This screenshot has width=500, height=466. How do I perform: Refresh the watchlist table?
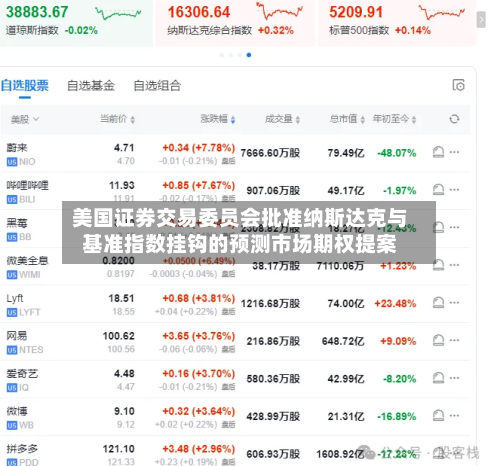[454, 119]
